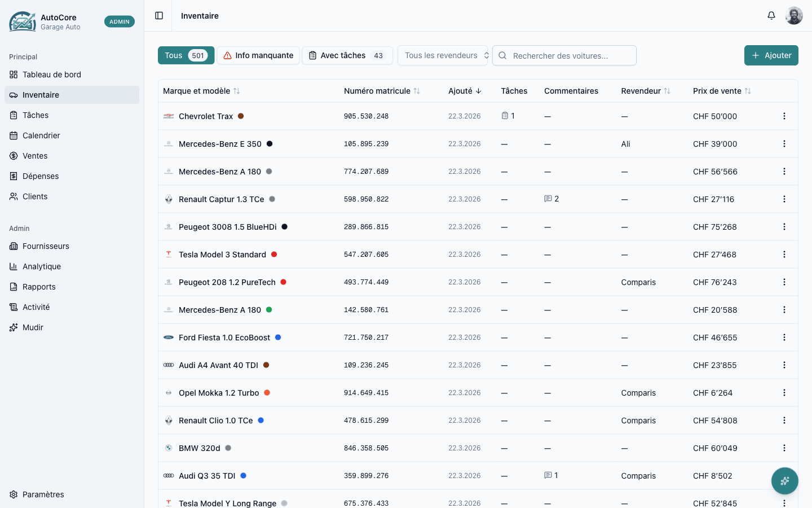Expand the Tous les revendeurs dropdown
Viewport: 812px width, 508px height.
click(x=443, y=55)
